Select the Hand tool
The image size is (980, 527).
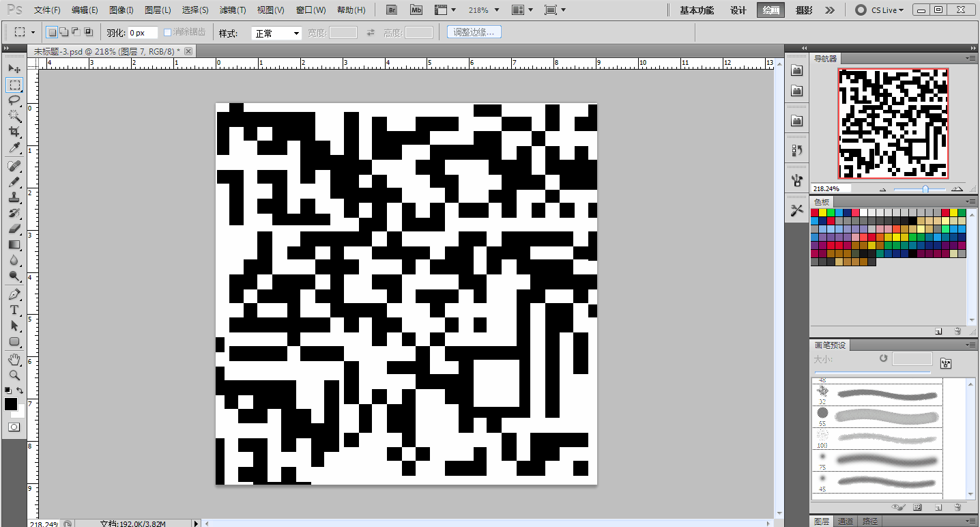tap(14, 360)
